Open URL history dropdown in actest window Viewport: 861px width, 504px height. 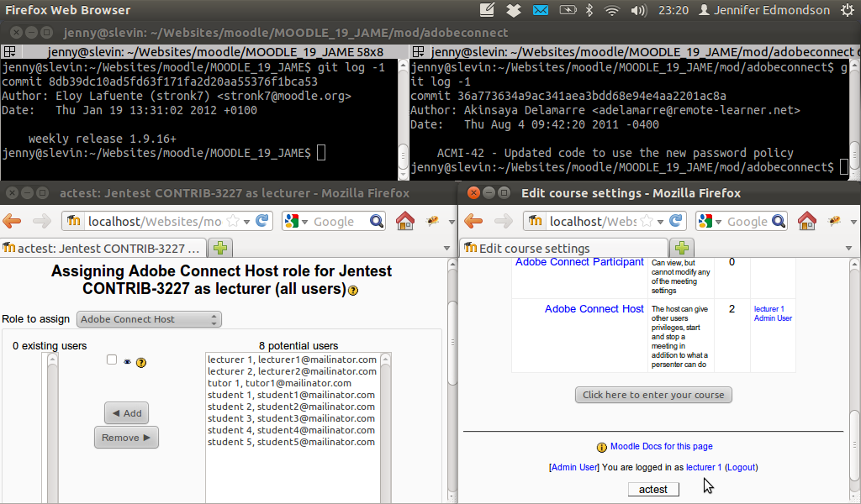247,222
